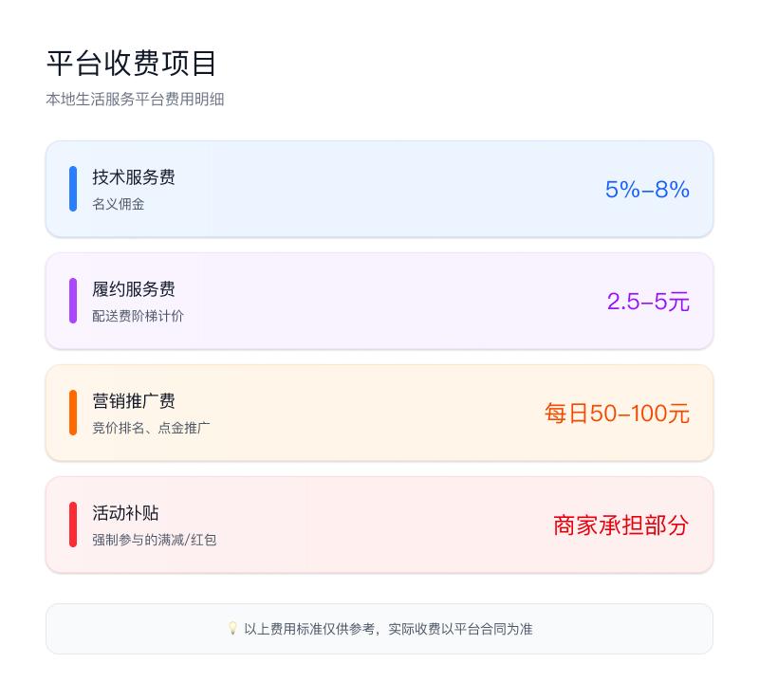Screen dimensions: 759x700
Task: Click the 每日50–100元 amount
Action: point(617,414)
